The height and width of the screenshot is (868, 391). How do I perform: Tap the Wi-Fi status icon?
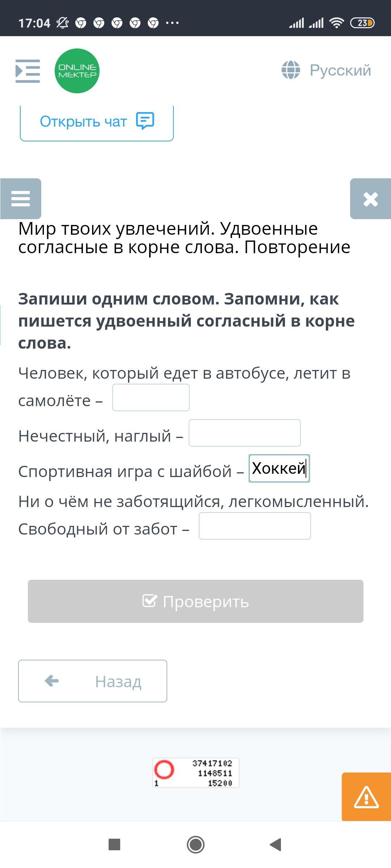336,23
